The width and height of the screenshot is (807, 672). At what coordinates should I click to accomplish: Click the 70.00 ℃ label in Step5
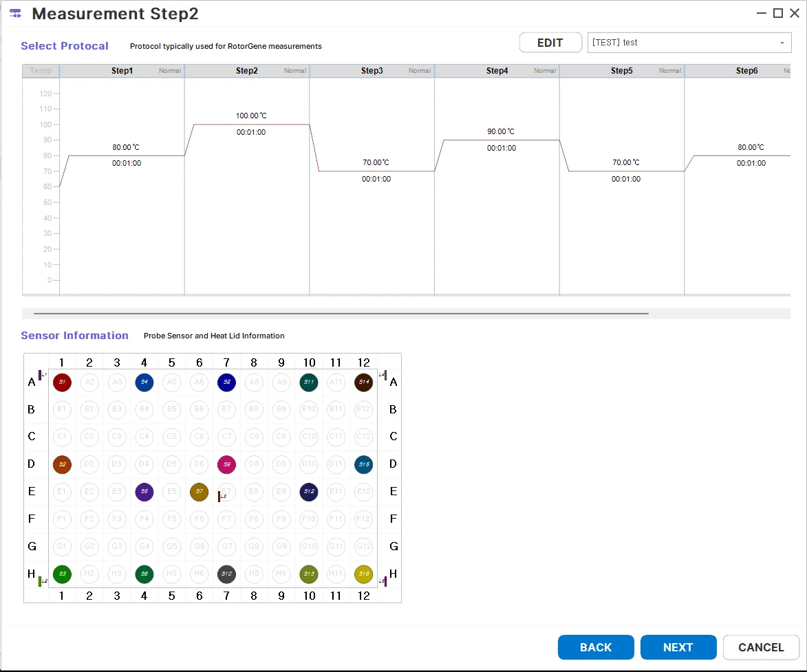click(x=626, y=162)
